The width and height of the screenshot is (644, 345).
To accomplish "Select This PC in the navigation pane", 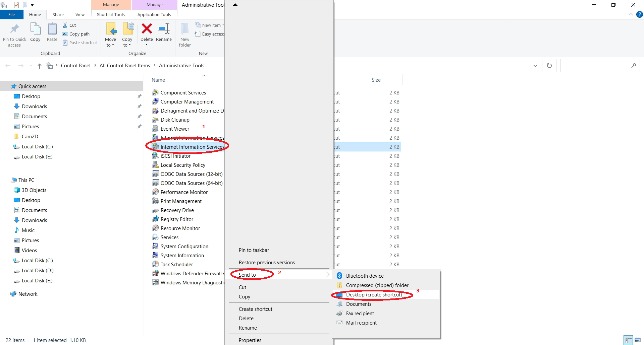I will 26,180.
